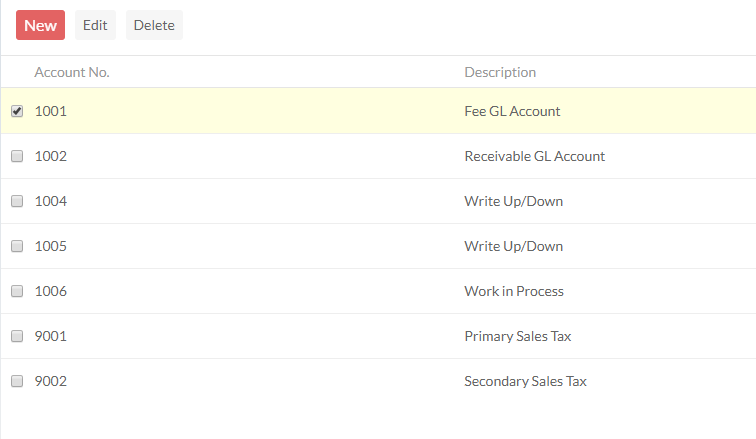Image resolution: width=756 pixels, height=439 pixels.
Task: Sort by the Account No. column header
Action: pyautogui.click(x=72, y=73)
